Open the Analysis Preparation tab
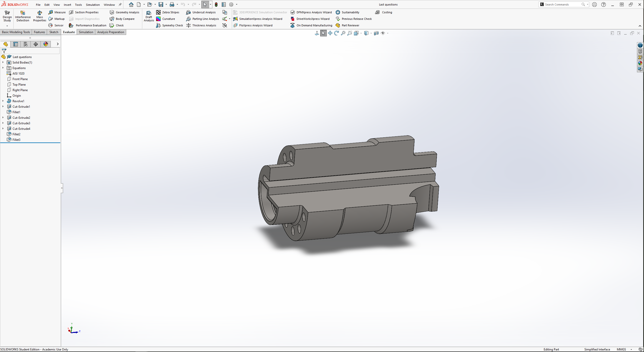The image size is (644, 352). tap(111, 32)
